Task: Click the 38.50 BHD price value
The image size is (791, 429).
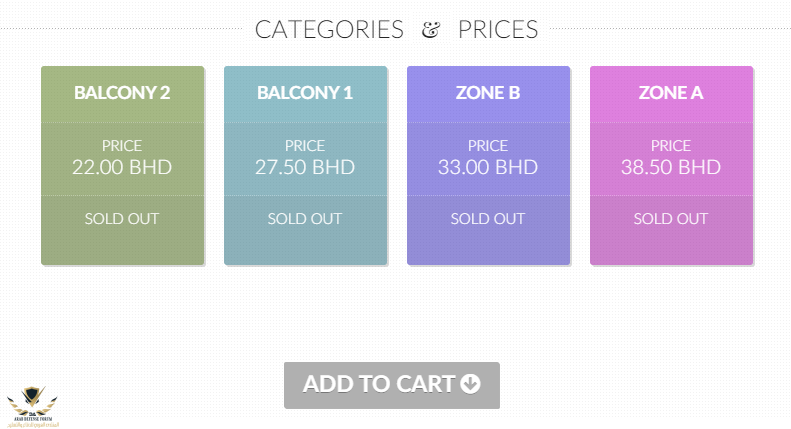Action: [671, 167]
